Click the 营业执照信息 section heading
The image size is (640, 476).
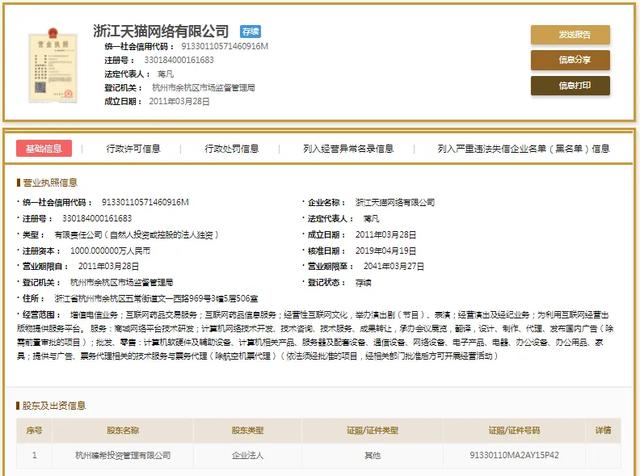click(x=50, y=182)
